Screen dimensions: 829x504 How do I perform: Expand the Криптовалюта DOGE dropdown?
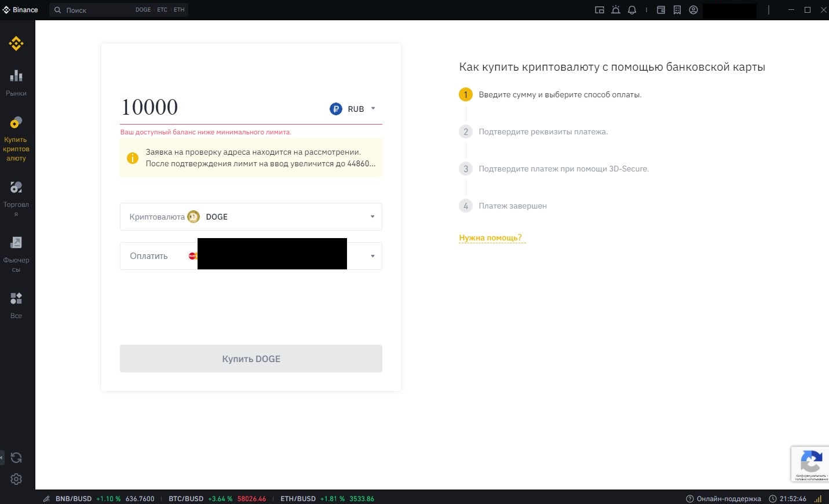(x=251, y=217)
